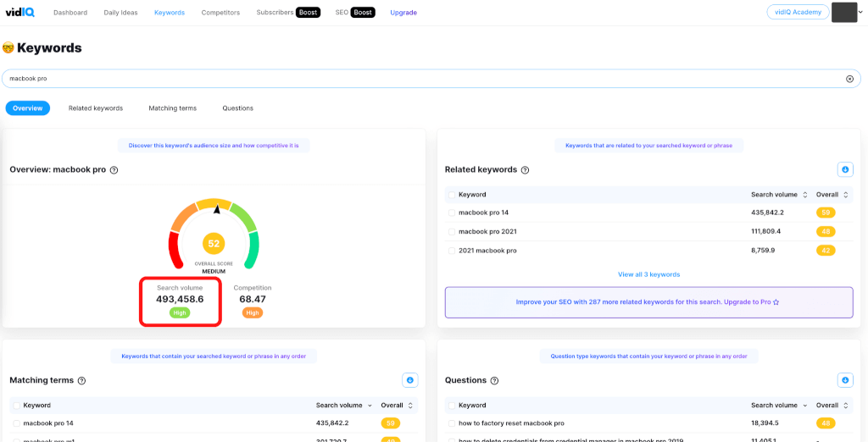Open help icon beside Questions heading
Viewport: 868px width, 442px height.
tap(494, 381)
